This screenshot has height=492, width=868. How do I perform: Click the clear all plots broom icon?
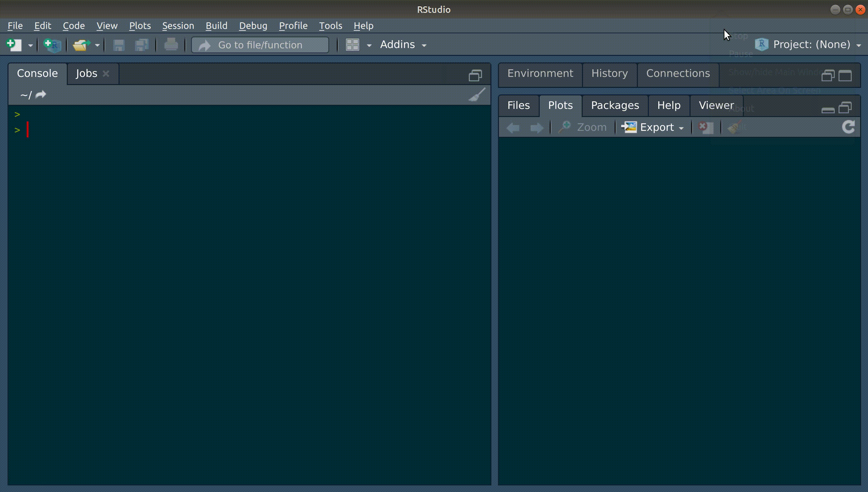(735, 127)
